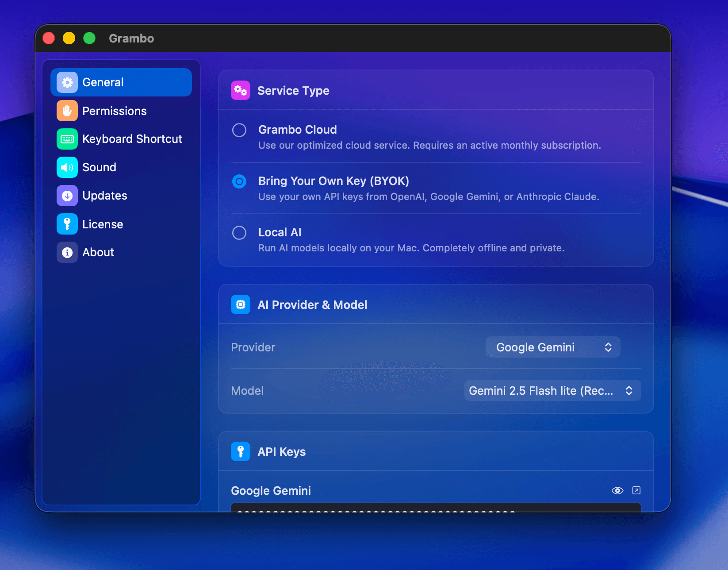
Task: Switch to the Keyboard Shortcut tab
Action: tap(121, 139)
